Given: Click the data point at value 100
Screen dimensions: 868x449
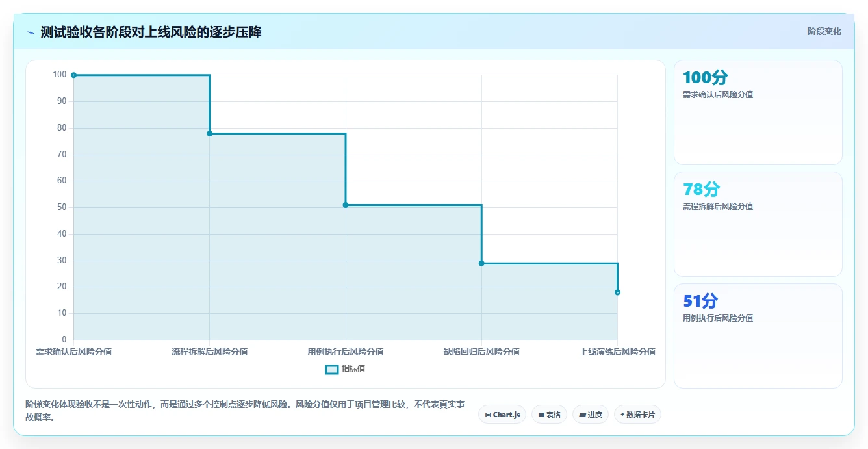Looking at the screenshot, I should pos(73,75).
